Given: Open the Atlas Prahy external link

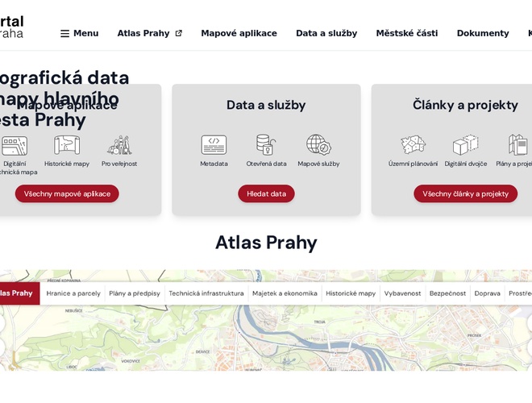Looking at the screenshot, I should tap(149, 34).
